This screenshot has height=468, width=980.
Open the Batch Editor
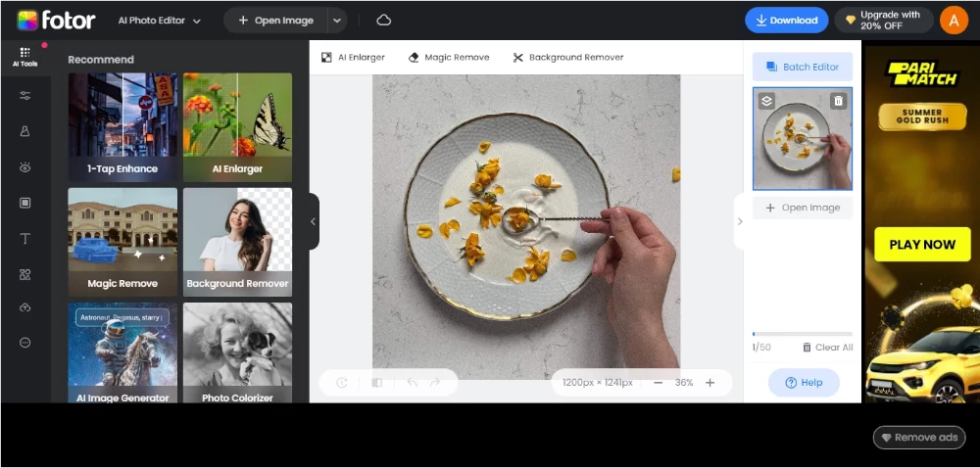pos(802,67)
